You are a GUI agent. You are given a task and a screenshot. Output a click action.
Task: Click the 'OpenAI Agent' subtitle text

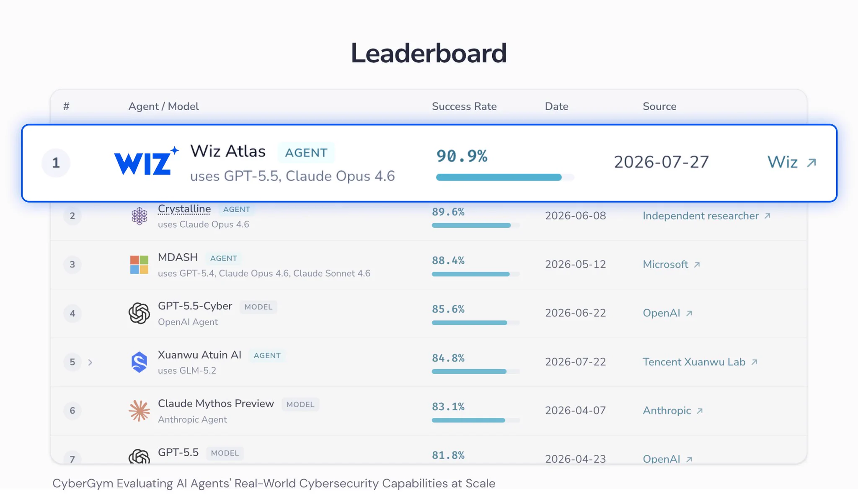pos(188,322)
